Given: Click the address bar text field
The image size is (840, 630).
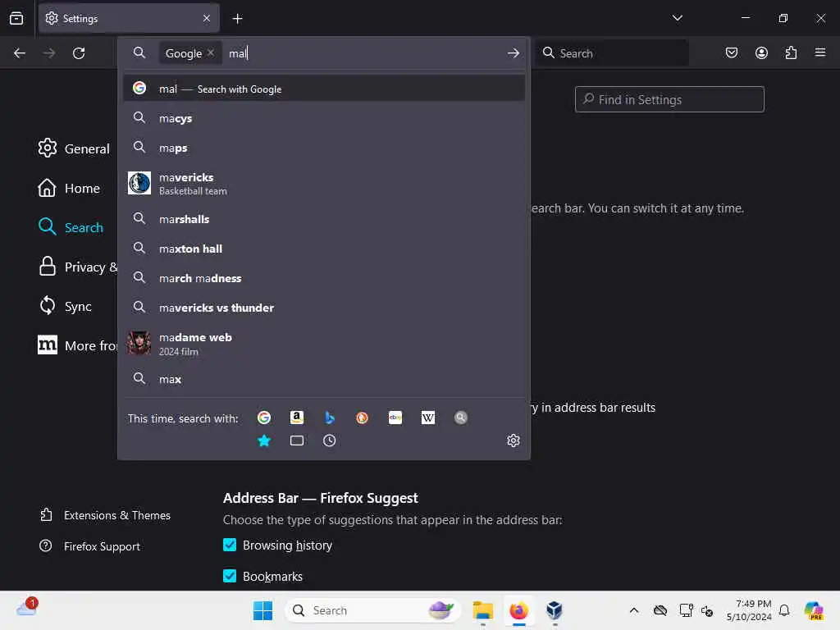Looking at the screenshot, I should [364, 53].
